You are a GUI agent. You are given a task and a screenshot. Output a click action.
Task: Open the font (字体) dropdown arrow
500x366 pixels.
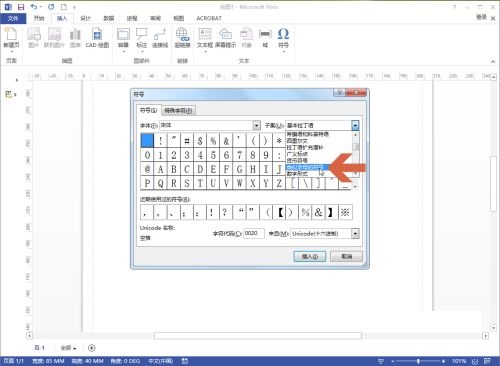pyautogui.click(x=256, y=125)
